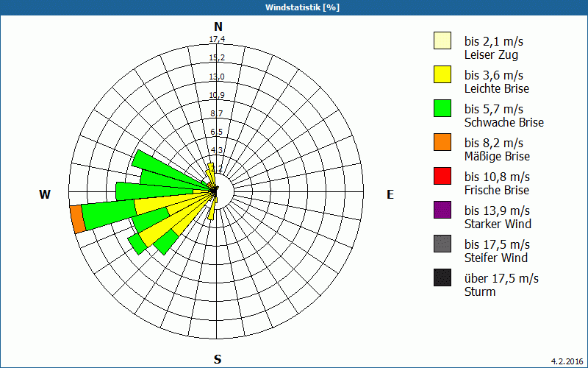Click the 'Sturm' legend label

[480, 291]
